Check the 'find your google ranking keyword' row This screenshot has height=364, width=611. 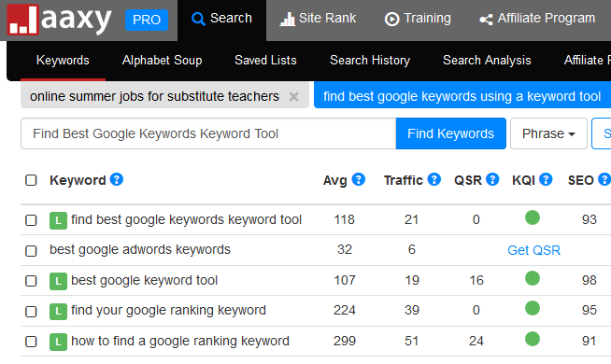point(31,312)
